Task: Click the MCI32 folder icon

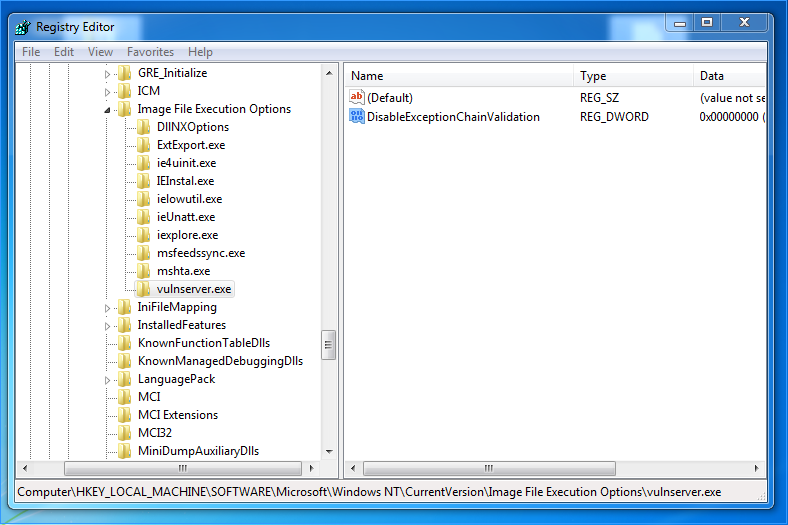Action: (x=125, y=433)
